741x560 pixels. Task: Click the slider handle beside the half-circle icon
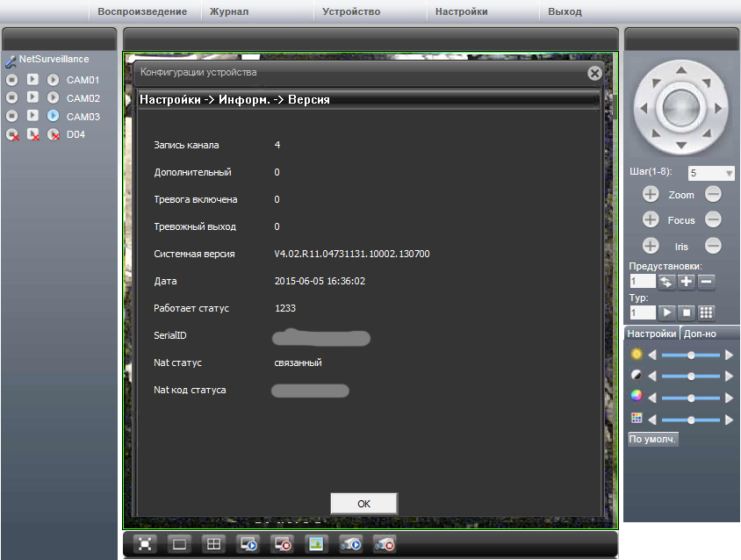(691, 377)
